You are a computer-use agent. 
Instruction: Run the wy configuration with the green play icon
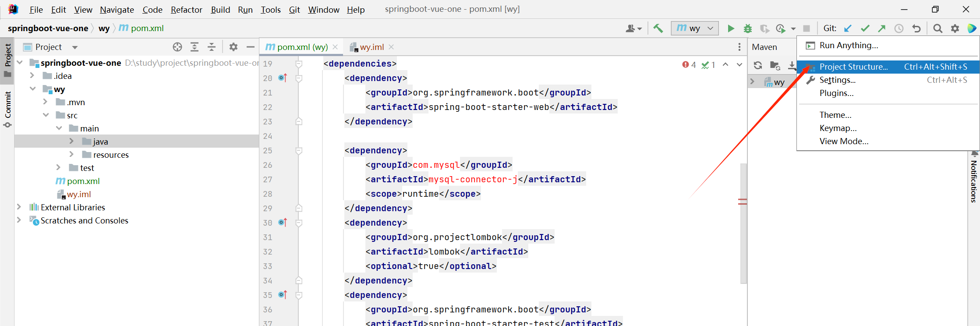click(x=731, y=28)
